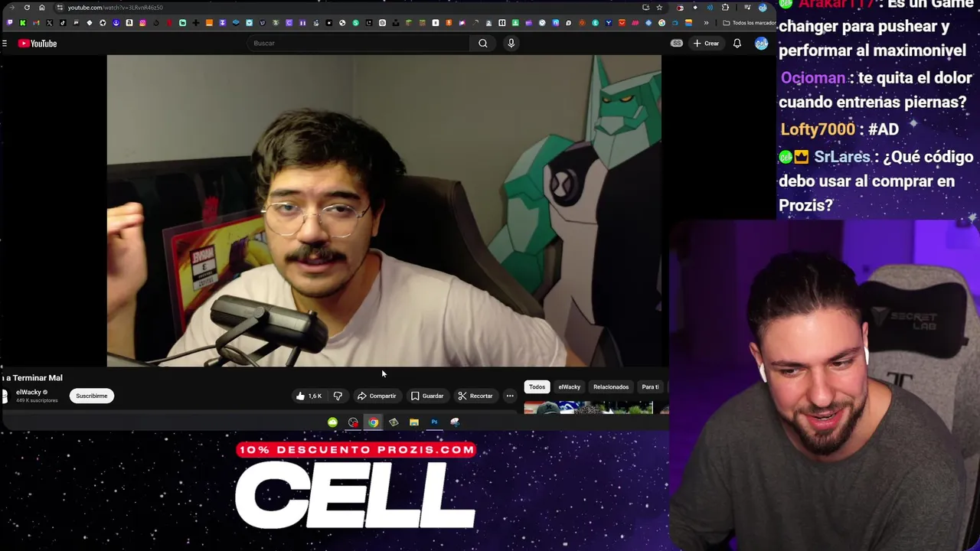Open the Instagram bookmark icon
Viewport: 980px width, 551px height.
142,23
